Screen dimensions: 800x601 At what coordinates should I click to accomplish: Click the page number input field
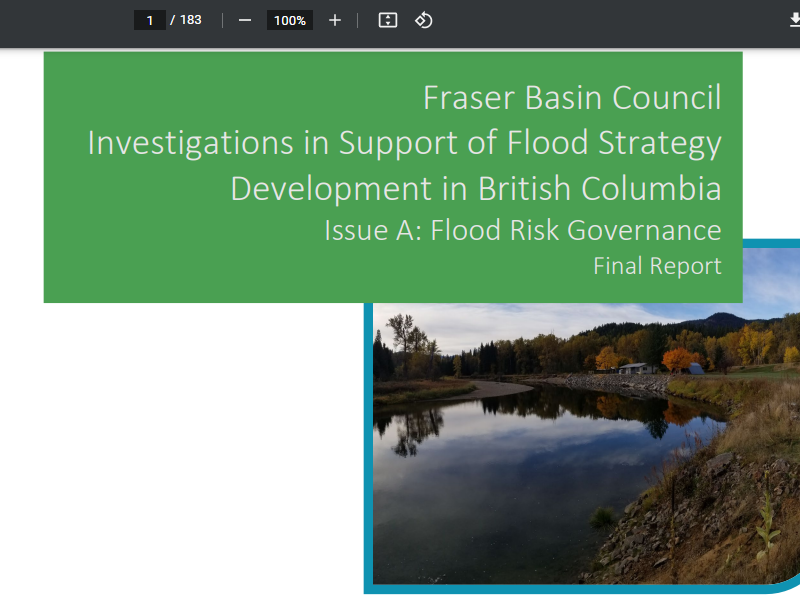click(149, 20)
